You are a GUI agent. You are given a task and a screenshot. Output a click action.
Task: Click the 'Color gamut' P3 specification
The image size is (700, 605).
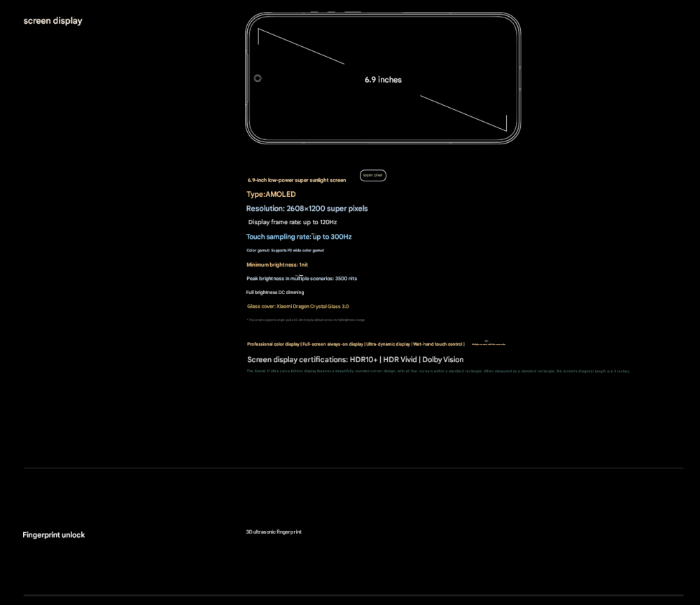pyautogui.click(x=285, y=250)
